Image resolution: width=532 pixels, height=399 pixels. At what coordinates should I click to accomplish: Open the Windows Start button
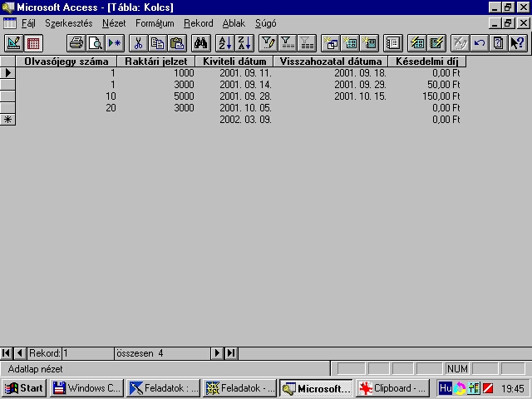(x=24, y=388)
